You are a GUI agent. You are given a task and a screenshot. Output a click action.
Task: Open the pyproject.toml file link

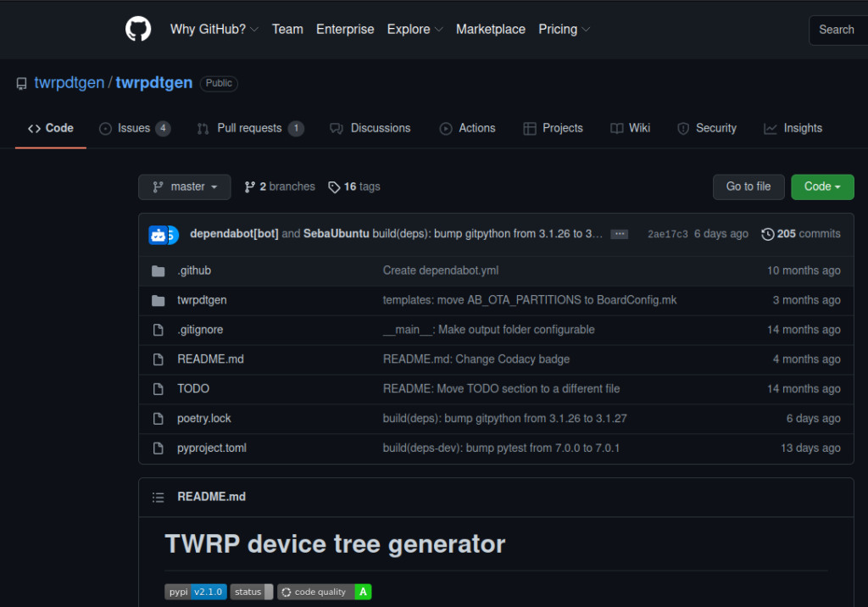click(212, 448)
